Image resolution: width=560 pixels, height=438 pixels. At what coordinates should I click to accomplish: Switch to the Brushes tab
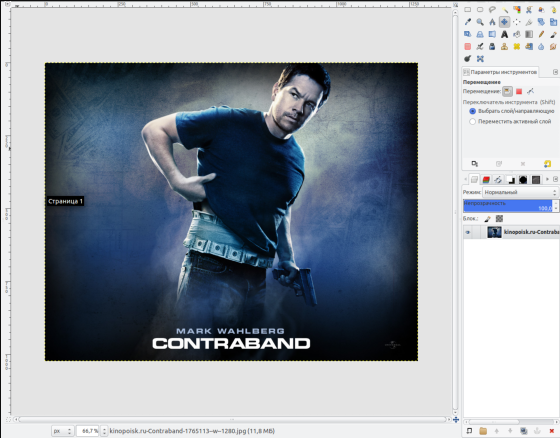[x=523, y=179]
